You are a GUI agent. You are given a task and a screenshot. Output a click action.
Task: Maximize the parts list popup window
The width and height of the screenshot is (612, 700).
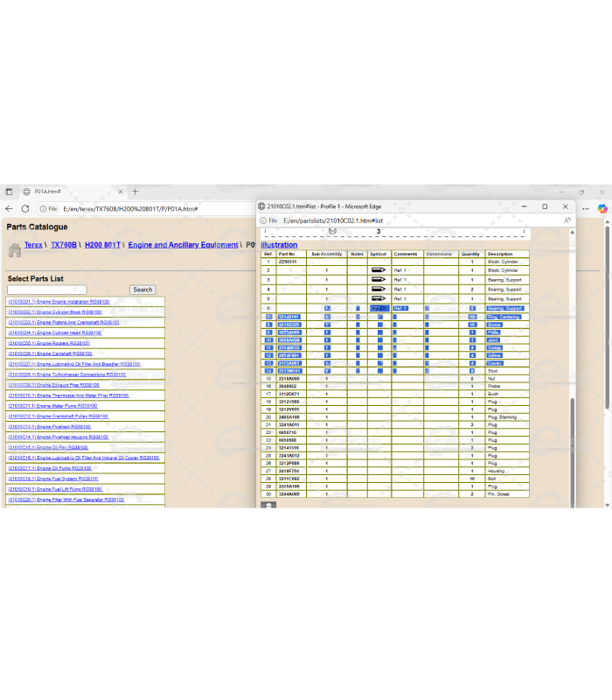point(544,206)
